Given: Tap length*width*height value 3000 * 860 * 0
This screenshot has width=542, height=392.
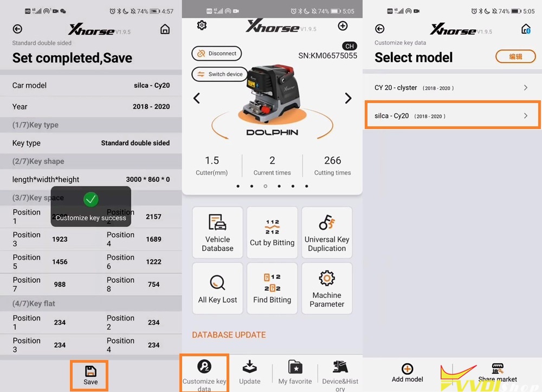Looking at the screenshot, I should coord(147,179).
